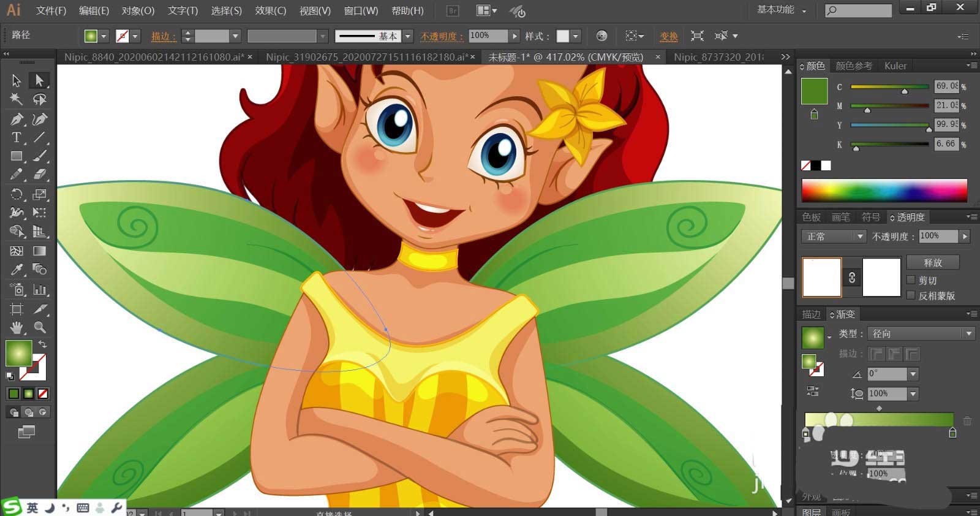The width and height of the screenshot is (980, 516).
Task: Select the Gradient tool in toolbox
Action: 39,251
